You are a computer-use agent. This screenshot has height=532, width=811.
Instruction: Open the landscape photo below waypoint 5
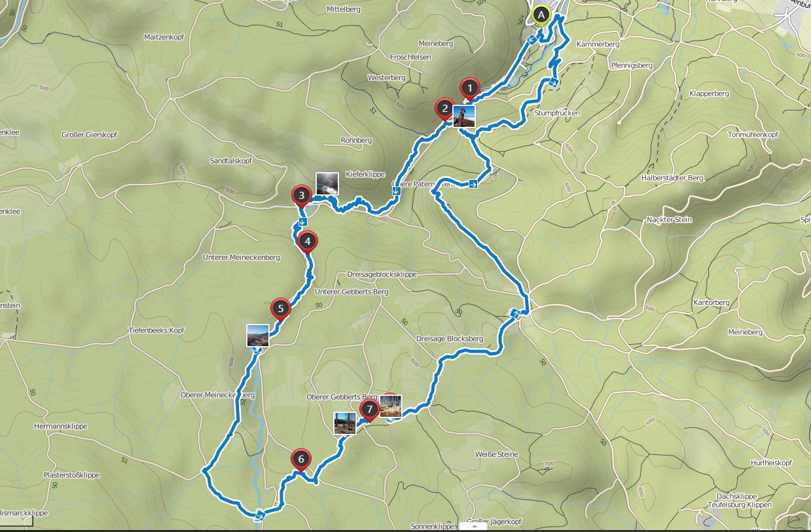click(257, 335)
